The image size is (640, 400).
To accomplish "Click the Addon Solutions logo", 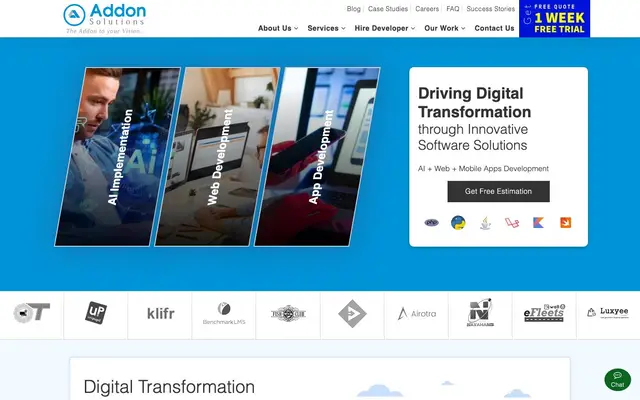I will click(x=104, y=18).
